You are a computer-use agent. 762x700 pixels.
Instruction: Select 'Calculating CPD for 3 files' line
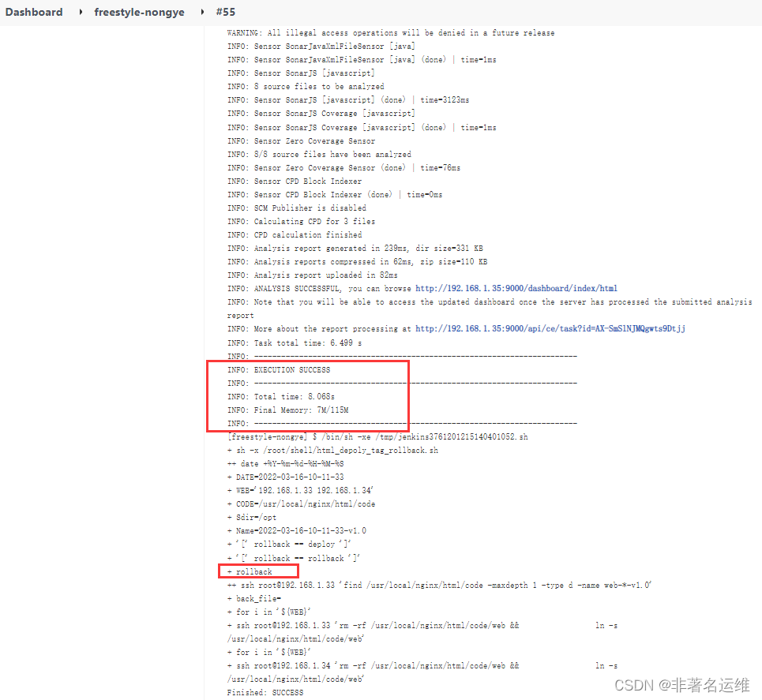[x=301, y=222]
